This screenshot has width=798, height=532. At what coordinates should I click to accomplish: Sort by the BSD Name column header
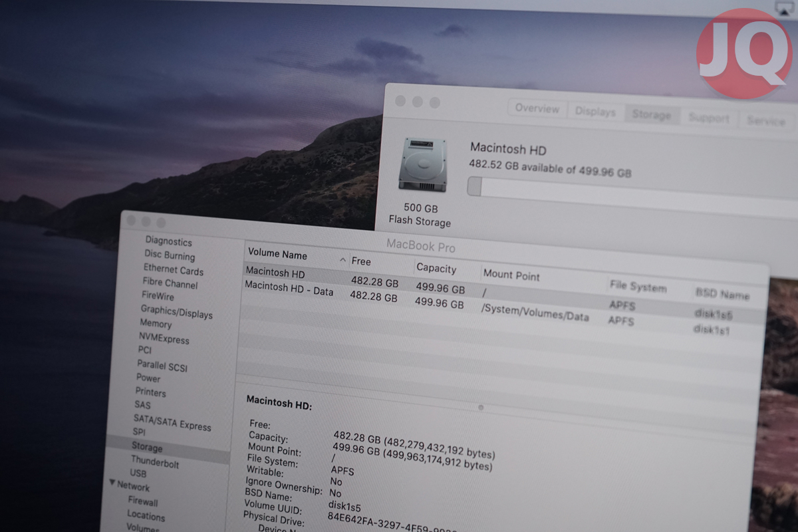coord(722,293)
